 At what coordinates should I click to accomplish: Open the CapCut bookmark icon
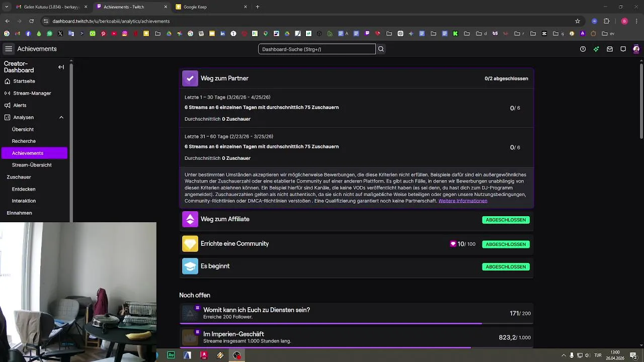[544, 34]
